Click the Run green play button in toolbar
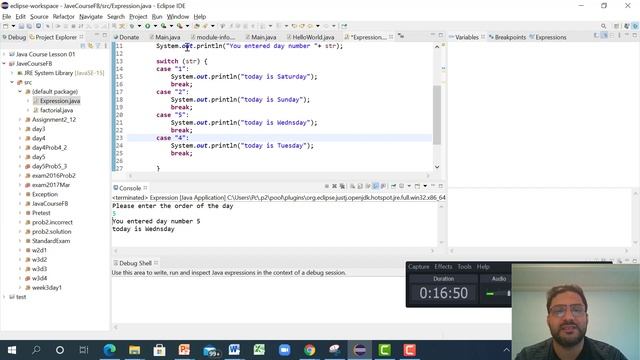Screen dimensions: 640x360 tap(147, 26)
